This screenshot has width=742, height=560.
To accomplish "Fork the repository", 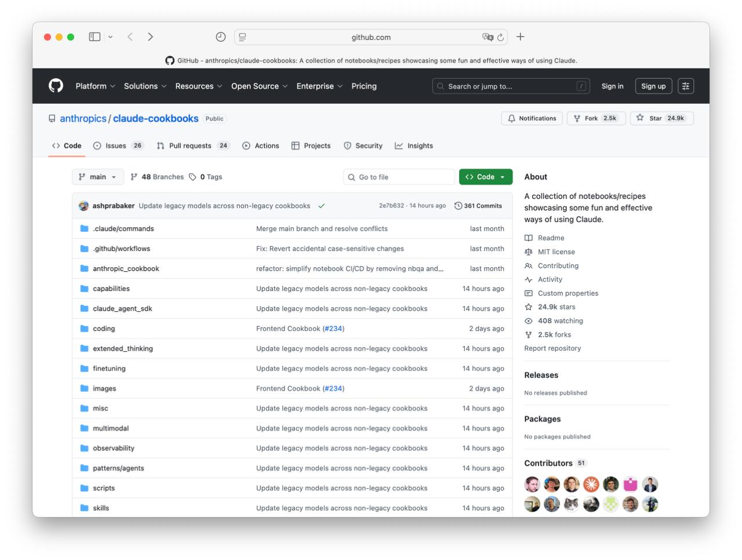I will (596, 118).
